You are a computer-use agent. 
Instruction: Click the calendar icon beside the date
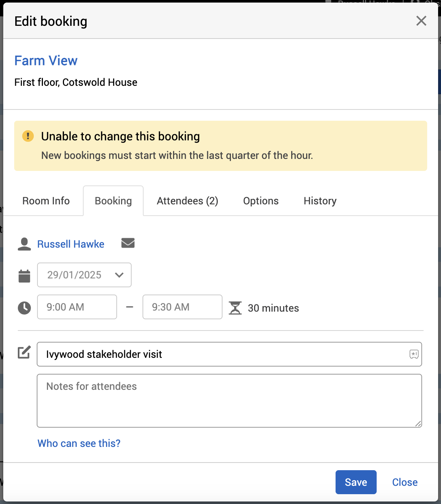[x=24, y=276]
